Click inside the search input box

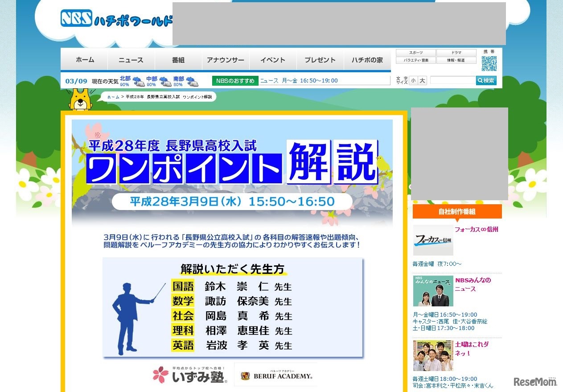(x=453, y=80)
